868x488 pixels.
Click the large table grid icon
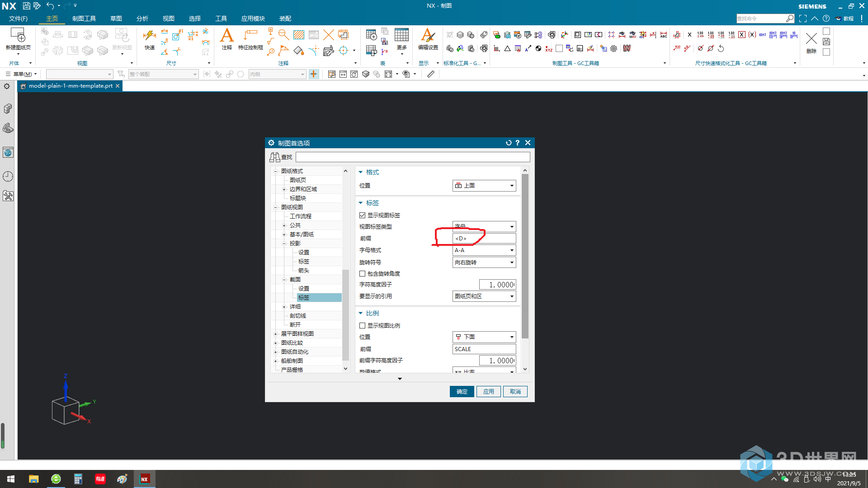coord(401,35)
